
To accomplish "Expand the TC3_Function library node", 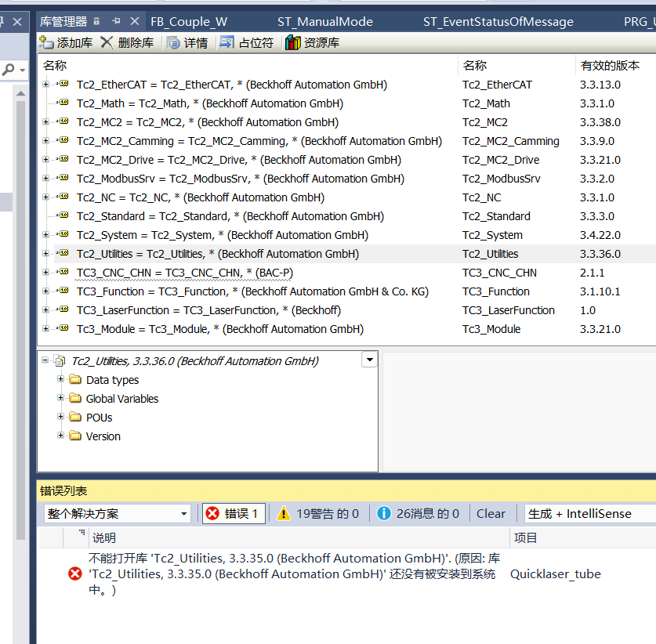I will (x=45, y=291).
